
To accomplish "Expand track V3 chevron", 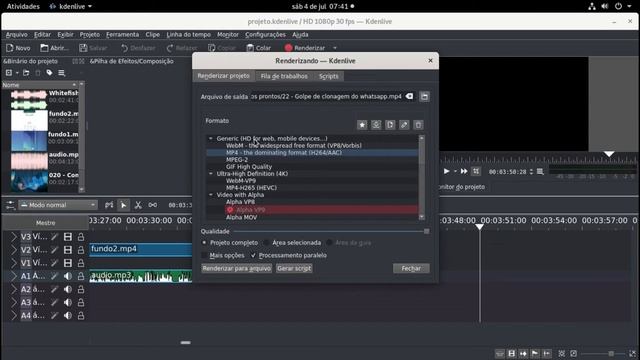I will click(x=13, y=237).
